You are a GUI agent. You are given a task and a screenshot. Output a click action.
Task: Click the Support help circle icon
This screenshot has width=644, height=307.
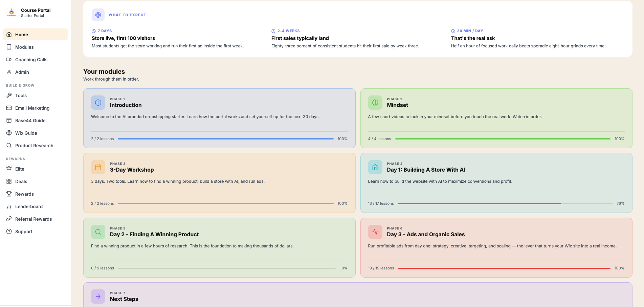point(9,232)
